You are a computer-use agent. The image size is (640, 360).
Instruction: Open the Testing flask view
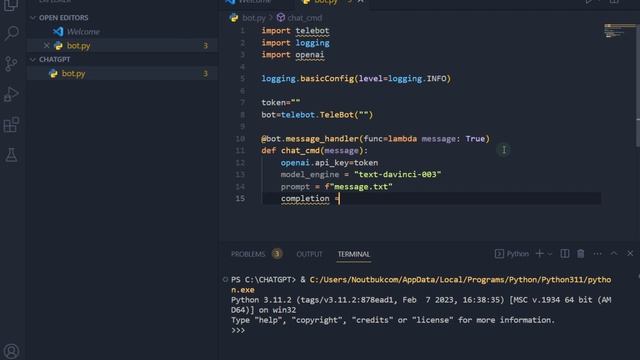pos(11,155)
